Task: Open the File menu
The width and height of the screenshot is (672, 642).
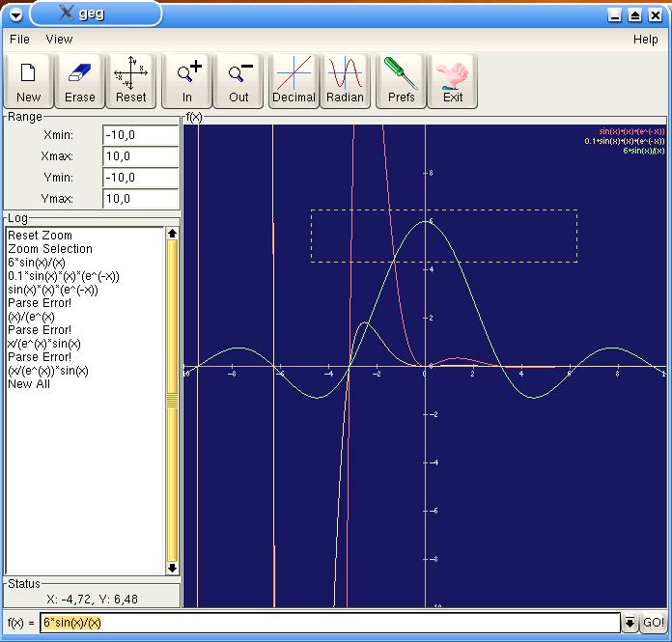Action: click(19, 40)
